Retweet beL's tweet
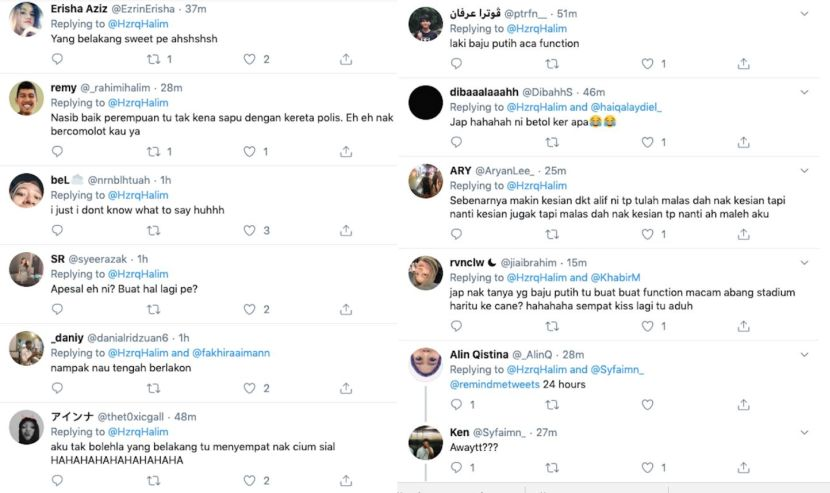The height and width of the screenshot is (493, 830). point(153,231)
